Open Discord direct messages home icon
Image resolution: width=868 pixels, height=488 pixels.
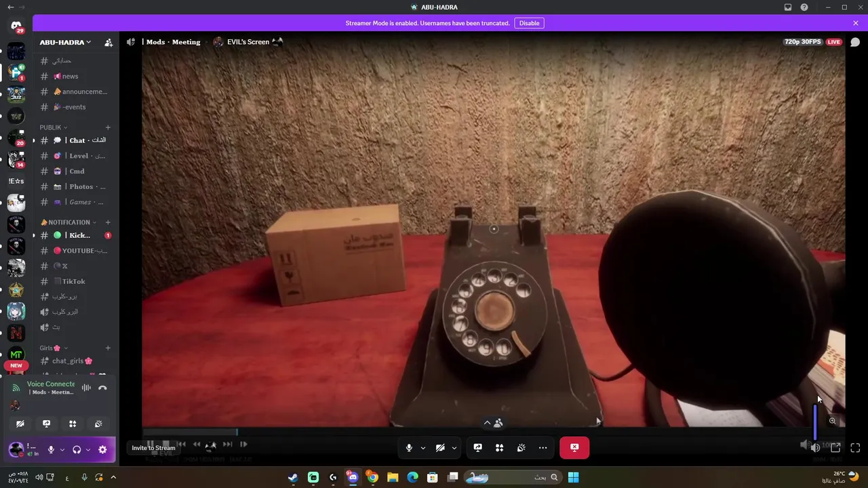[x=16, y=26]
